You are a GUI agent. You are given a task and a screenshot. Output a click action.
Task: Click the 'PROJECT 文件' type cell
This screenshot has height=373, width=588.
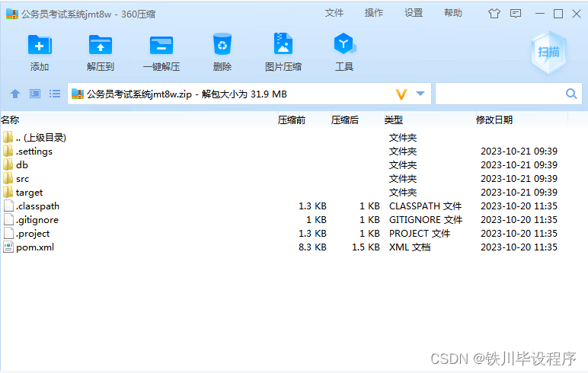420,234
